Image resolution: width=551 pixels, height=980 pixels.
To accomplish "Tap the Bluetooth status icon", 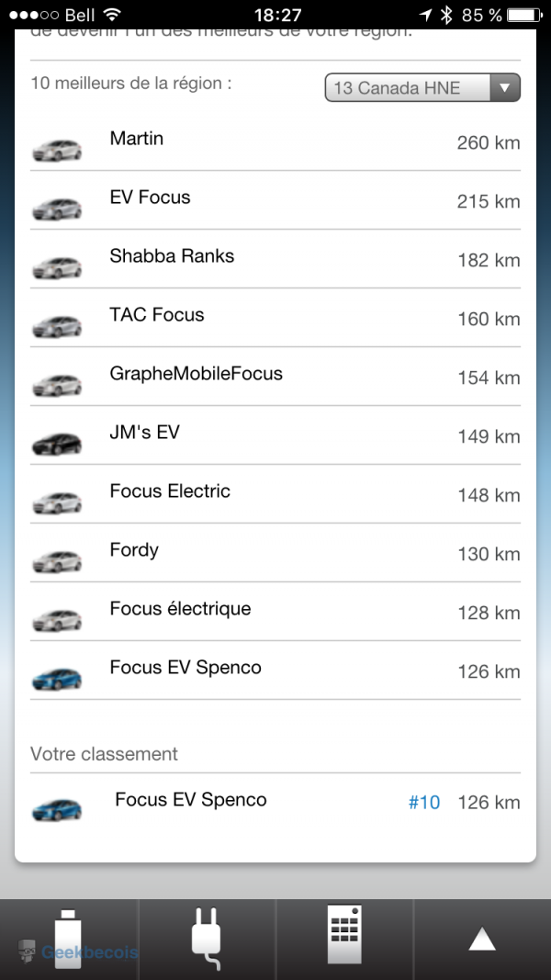I will coord(447,15).
